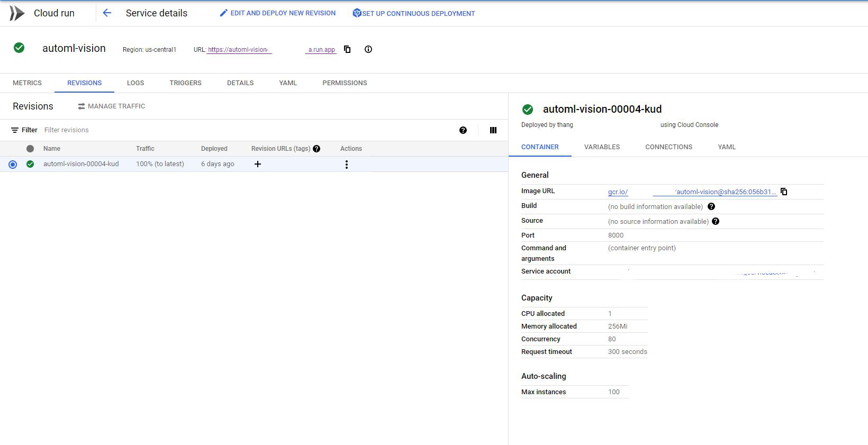Viewport: 868px width, 445px height.
Task: Click the Request timeout value 300 seconds
Action: click(628, 352)
